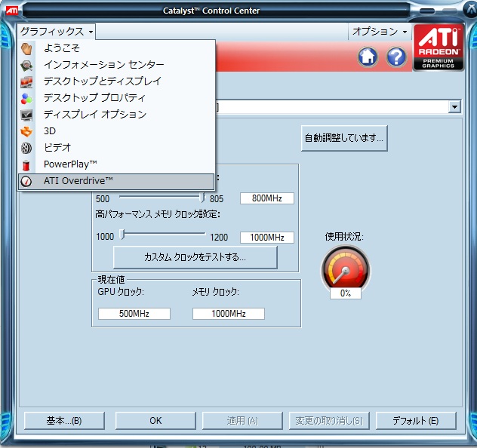This screenshot has height=448, width=477.
Task: Click the ATI Overdrive gauge icon
Action: [26, 182]
